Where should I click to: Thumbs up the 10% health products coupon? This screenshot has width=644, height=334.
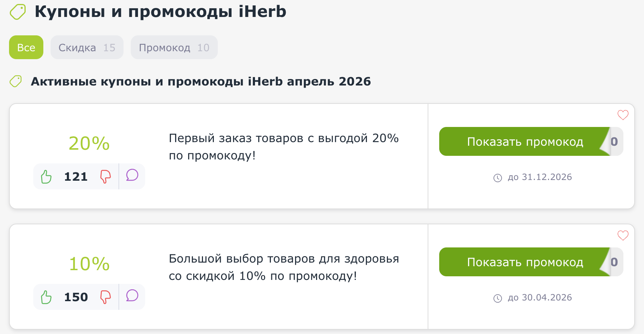(46, 297)
